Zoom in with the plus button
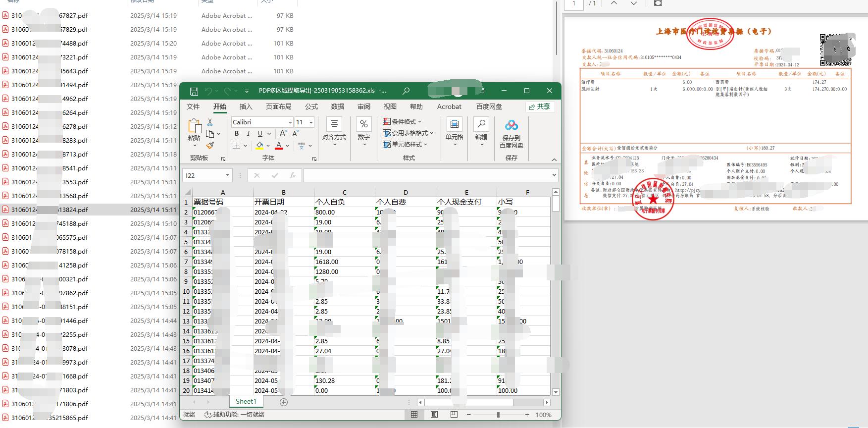The width and height of the screenshot is (868, 428). coord(527,415)
